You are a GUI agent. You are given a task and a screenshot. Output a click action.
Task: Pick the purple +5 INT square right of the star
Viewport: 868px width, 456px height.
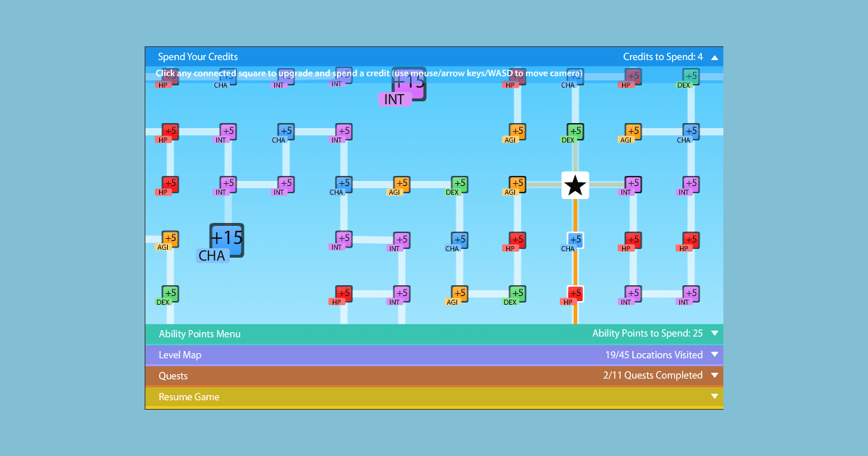[633, 184]
